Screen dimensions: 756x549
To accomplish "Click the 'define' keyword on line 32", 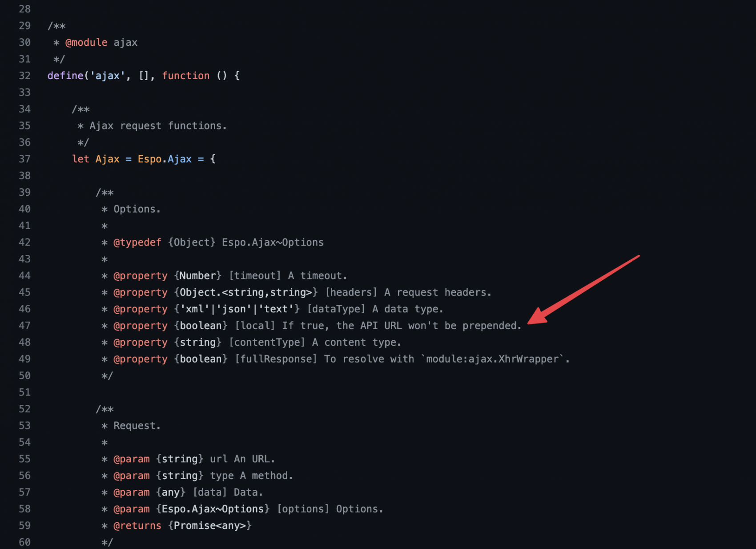I will (65, 76).
